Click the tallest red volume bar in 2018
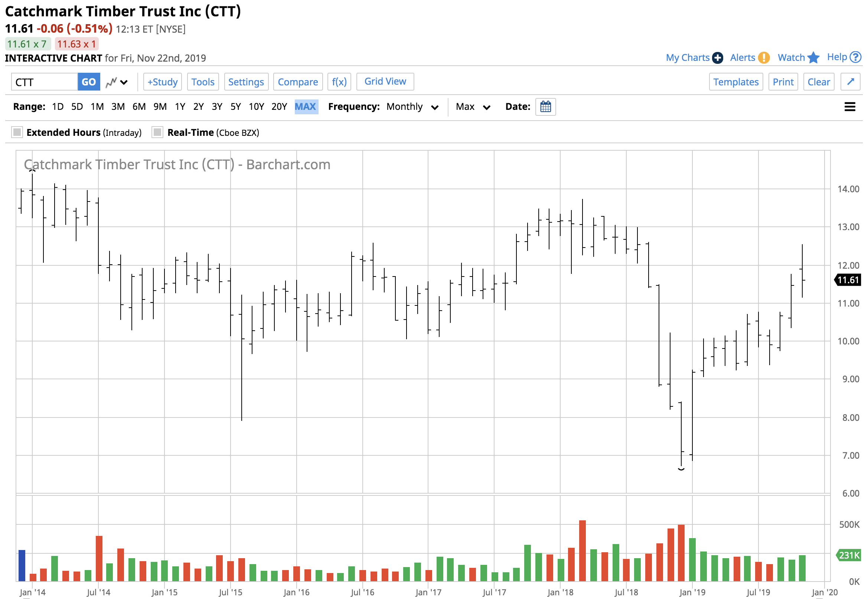The width and height of the screenshot is (868, 599). (x=582, y=551)
